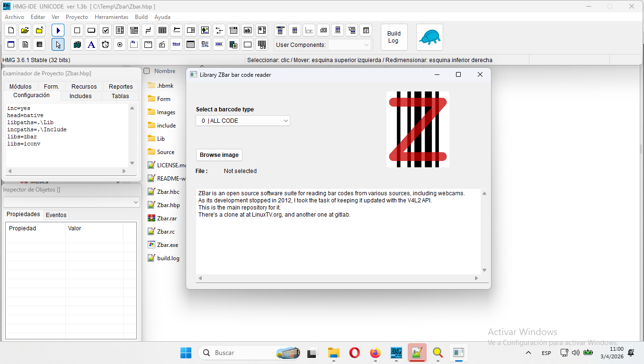Select the books-shaped control tool

click(x=77, y=45)
